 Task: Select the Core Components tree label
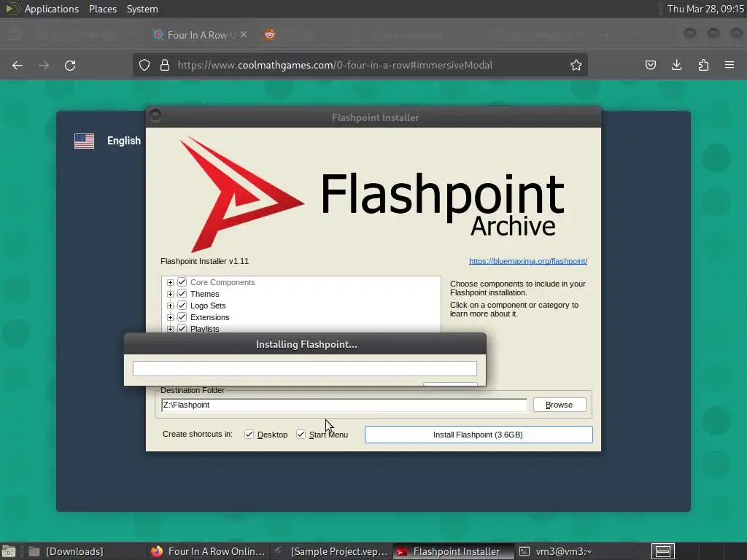[x=222, y=282]
